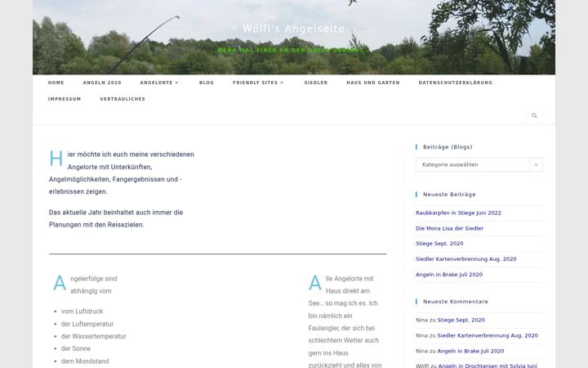Click the list item der Wassertemperatur

point(93,336)
